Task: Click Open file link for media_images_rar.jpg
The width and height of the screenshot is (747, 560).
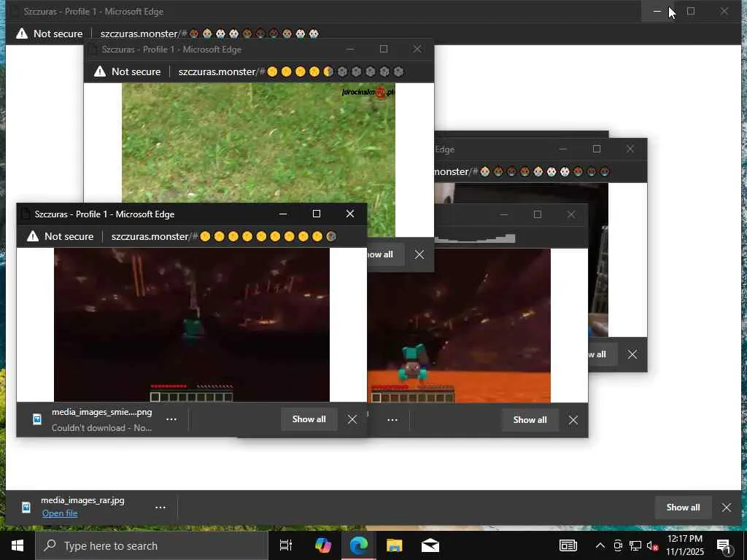Action: [60, 513]
